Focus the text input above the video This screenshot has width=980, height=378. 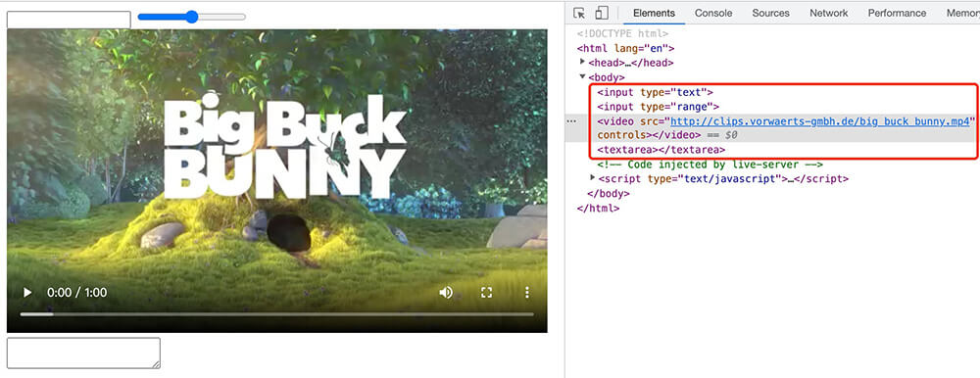(69, 20)
